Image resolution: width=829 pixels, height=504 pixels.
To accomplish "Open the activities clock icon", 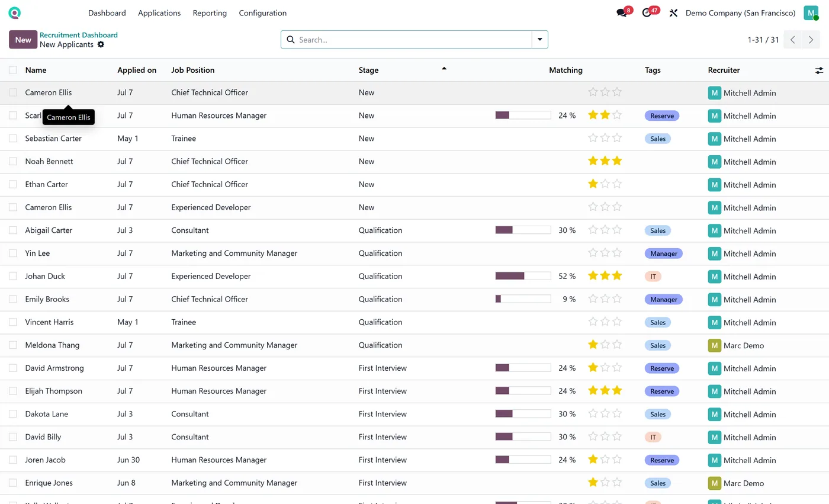I will 647,13.
